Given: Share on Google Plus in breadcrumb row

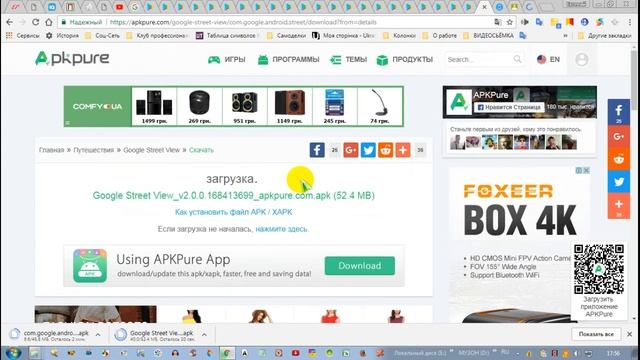Looking at the screenshot, I should pos(351,150).
